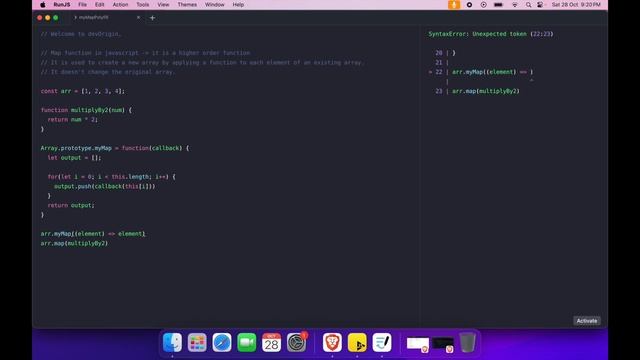Open Spotlight search
This screenshot has width=640, height=360.
pyautogui.click(x=528, y=5)
